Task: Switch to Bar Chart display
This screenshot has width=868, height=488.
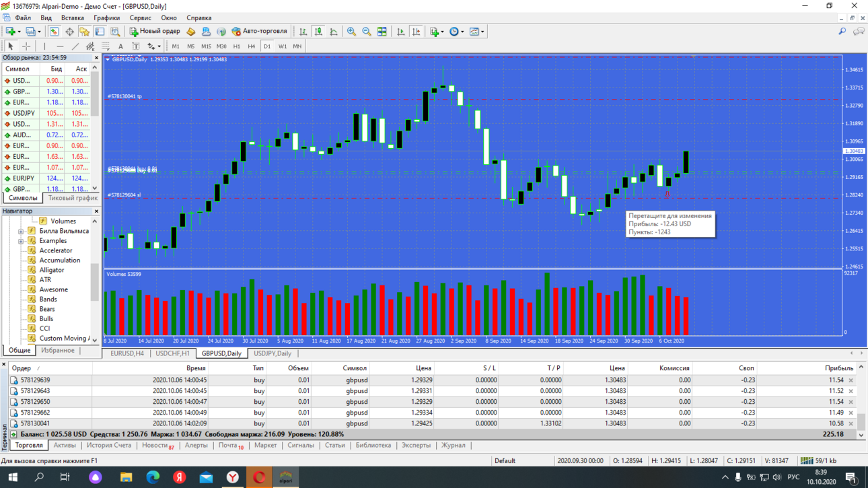Action: coord(303,32)
